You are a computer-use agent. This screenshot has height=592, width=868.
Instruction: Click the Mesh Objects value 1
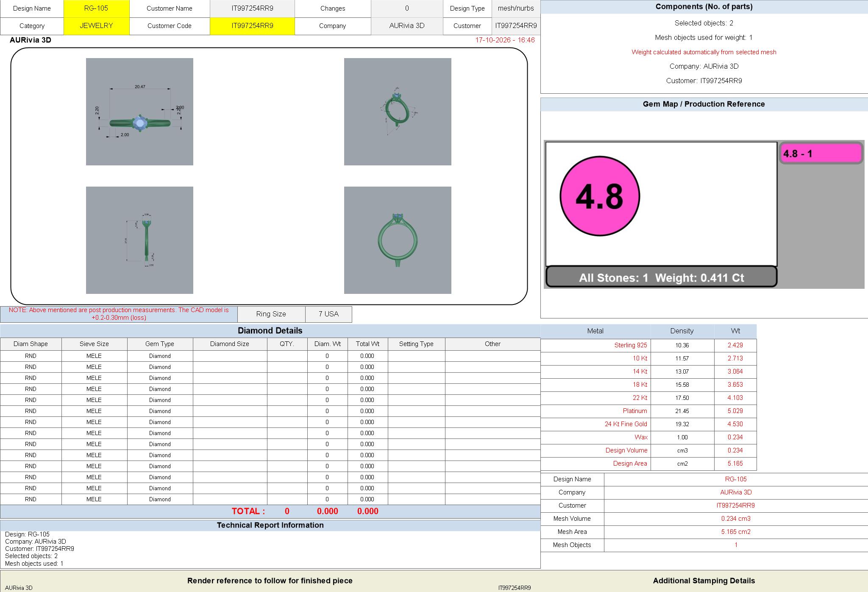tap(736, 545)
